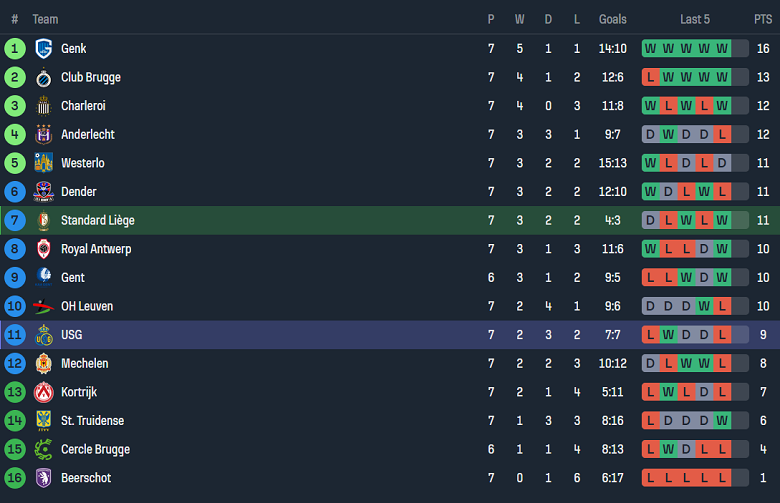Viewport: 780px width, 503px height.
Task: Click the Anderlecht club crest icon
Action: pos(43,135)
